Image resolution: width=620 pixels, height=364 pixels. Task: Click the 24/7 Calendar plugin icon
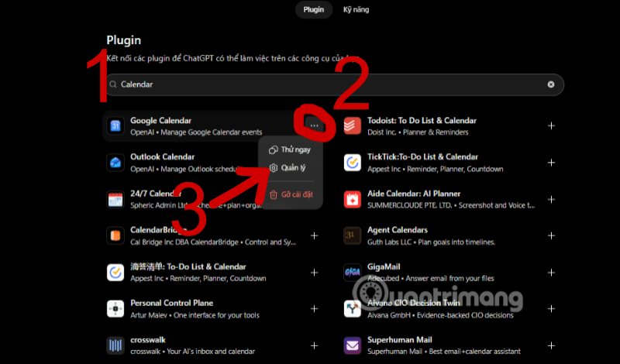(115, 199)
